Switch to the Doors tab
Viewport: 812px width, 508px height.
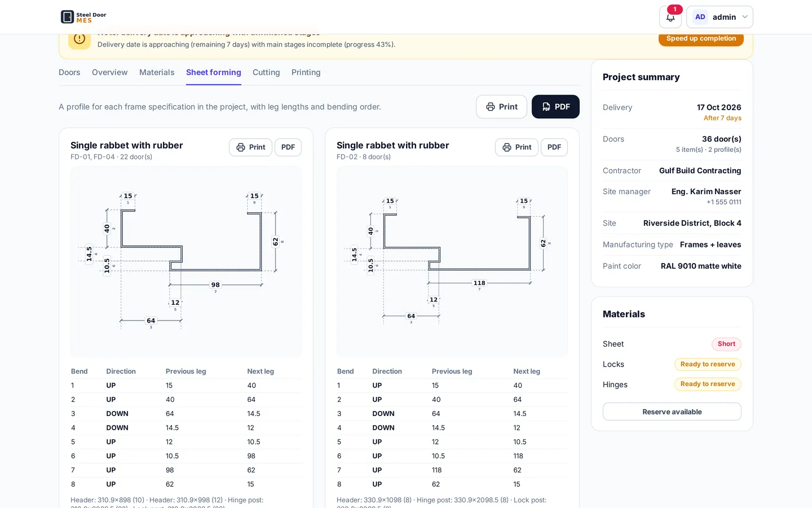[x=70, y=72]
